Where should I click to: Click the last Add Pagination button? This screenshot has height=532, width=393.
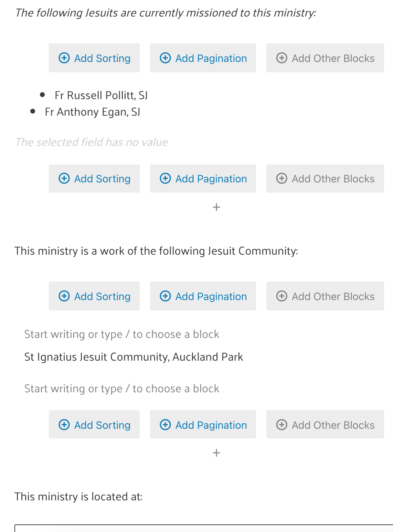click(203, 424)
